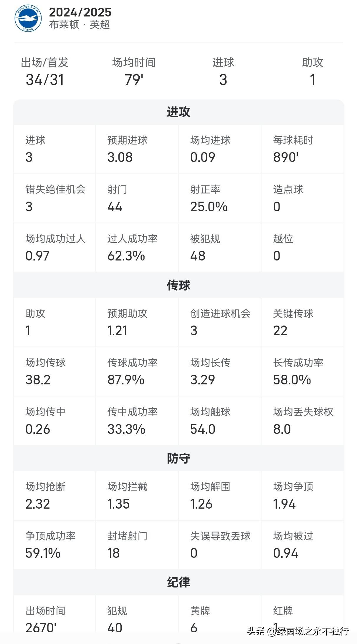Click the 预期进球 3.08 stat cell
357x644 pixels.
tap(137, 149)
